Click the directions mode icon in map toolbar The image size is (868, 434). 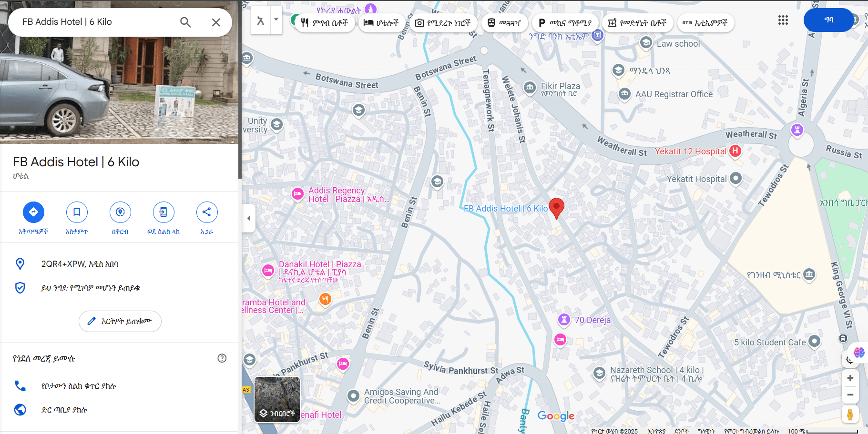click(260, 20)
